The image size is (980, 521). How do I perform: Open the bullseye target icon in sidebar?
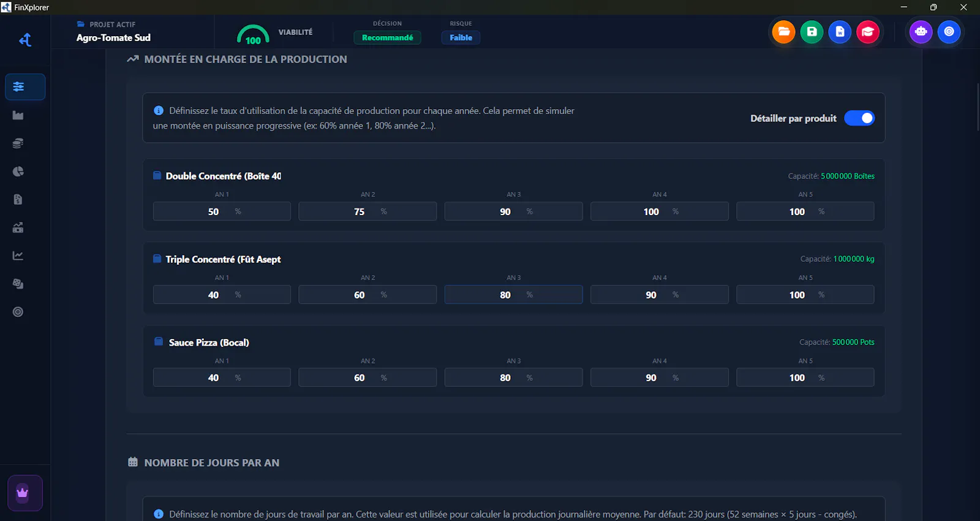pyautogui.click(x=18, y=312)
